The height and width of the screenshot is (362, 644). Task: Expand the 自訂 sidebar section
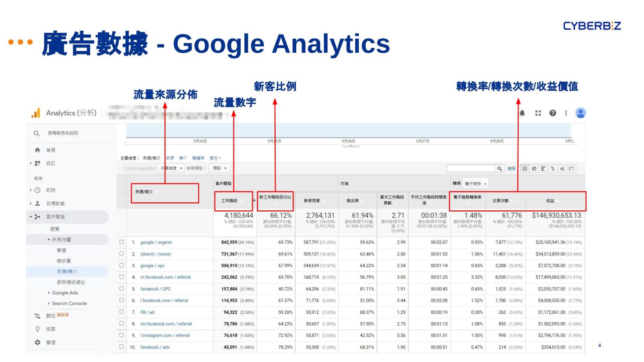click(x=31, y=163)
